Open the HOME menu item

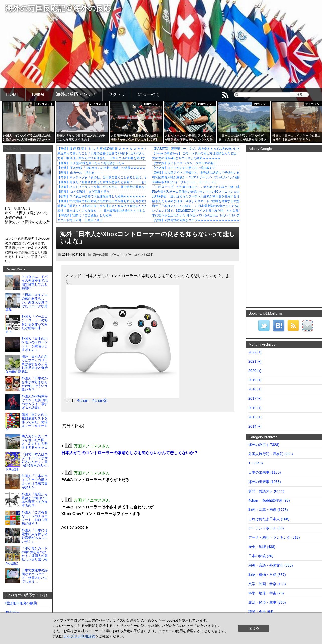[13, 94]
